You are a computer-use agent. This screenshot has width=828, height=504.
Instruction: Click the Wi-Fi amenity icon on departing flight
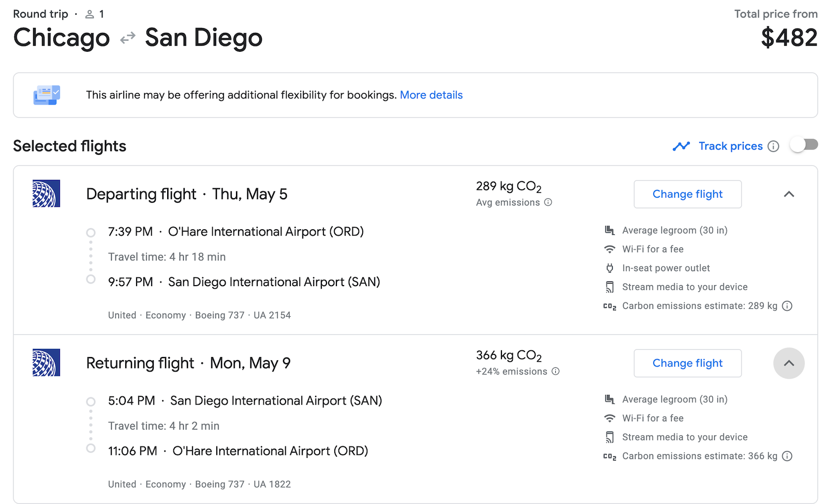coord(609,249)
